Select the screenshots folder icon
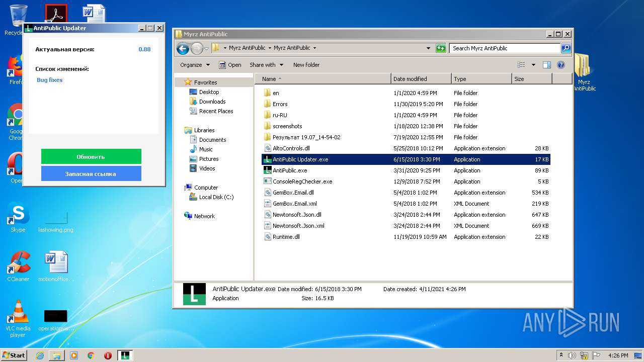 pos(268,126)
